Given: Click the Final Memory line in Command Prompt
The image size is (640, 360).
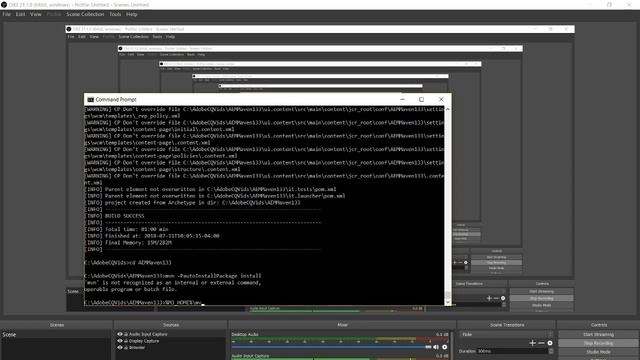Looking at the screenshot, I should tap(128, 242).
